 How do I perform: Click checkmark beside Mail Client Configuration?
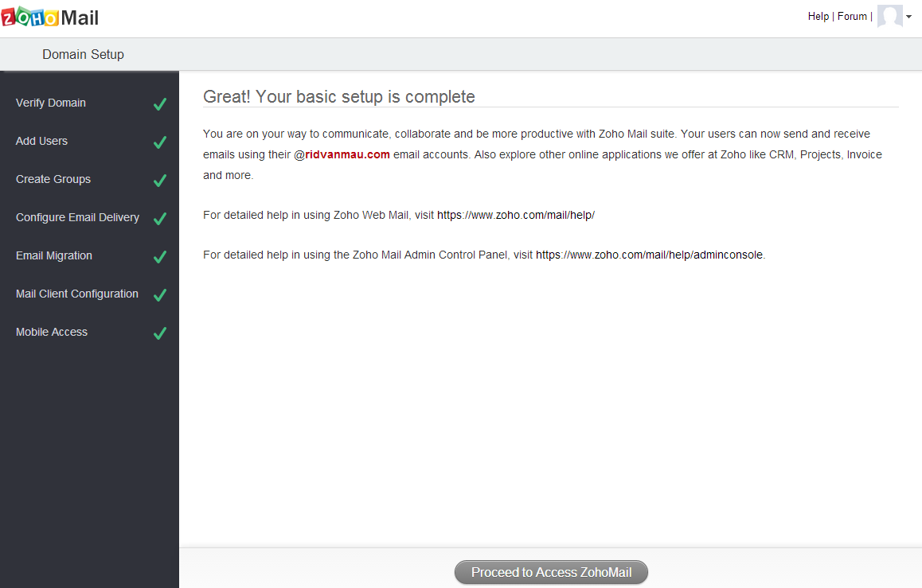(160, 295)
